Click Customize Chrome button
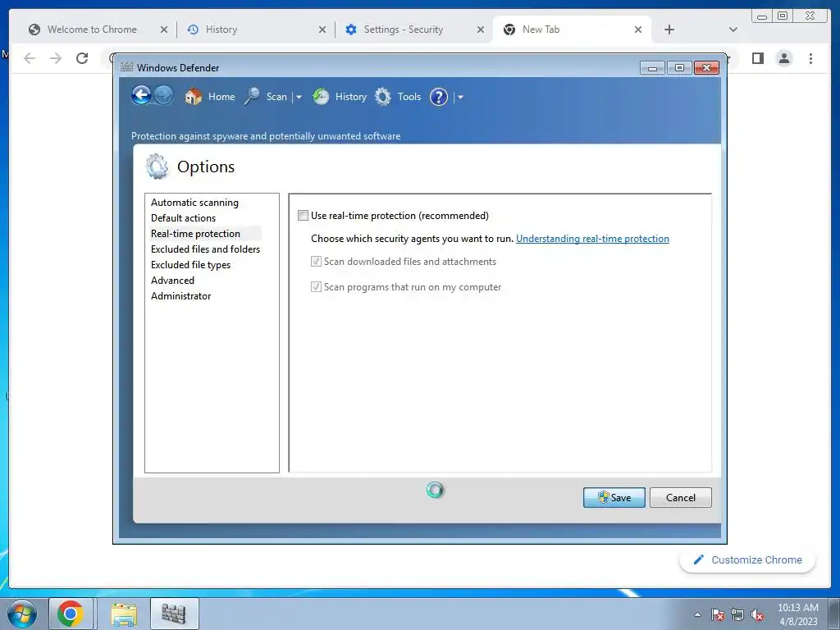Viewport: 840px width, 630px height. click(747, 559)
